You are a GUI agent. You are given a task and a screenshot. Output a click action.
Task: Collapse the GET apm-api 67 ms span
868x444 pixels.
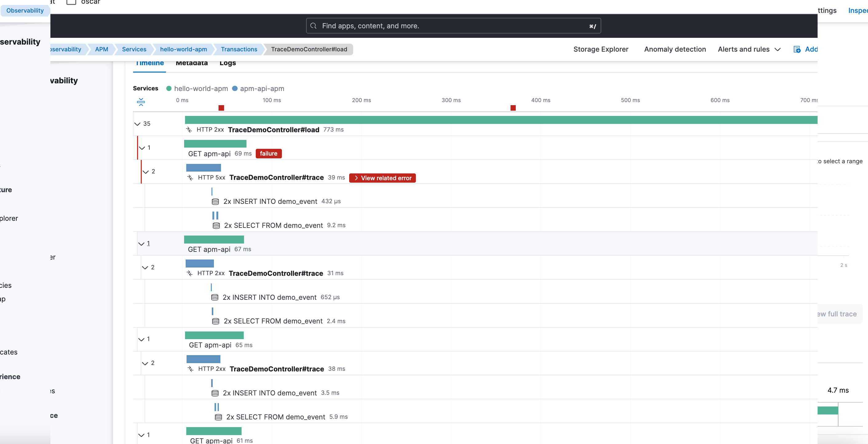[x=141, y=244]
